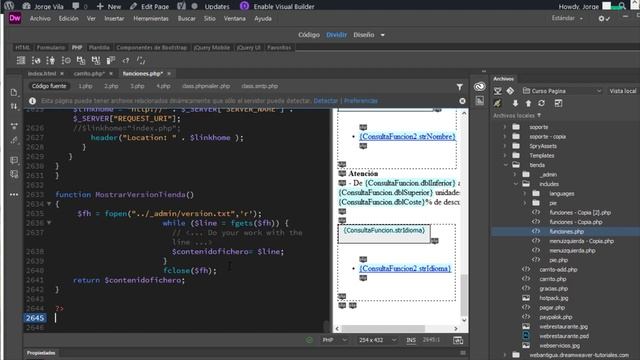Show more tools via three-dots icon in left sidebar

(x=14, y=195)
